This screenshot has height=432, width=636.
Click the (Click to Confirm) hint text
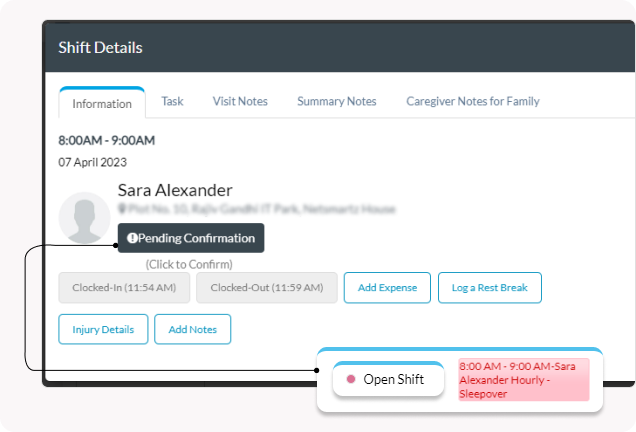click(x=189, y=264)
